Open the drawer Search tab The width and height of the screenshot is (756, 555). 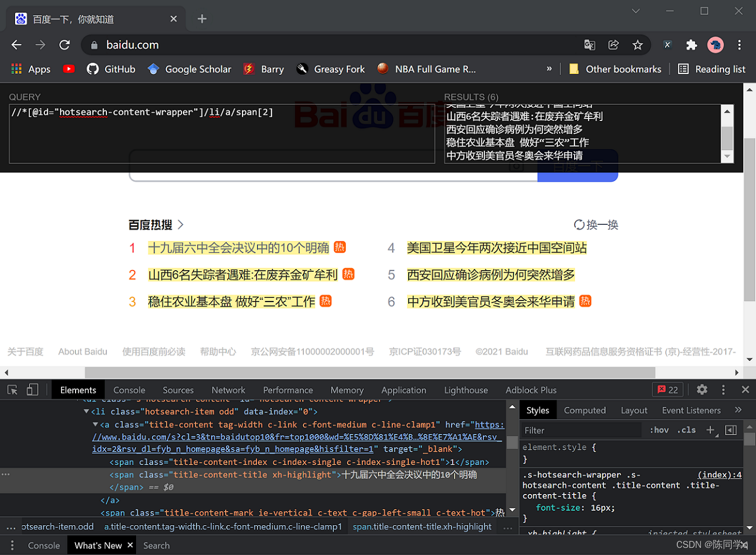pos(156,545)
